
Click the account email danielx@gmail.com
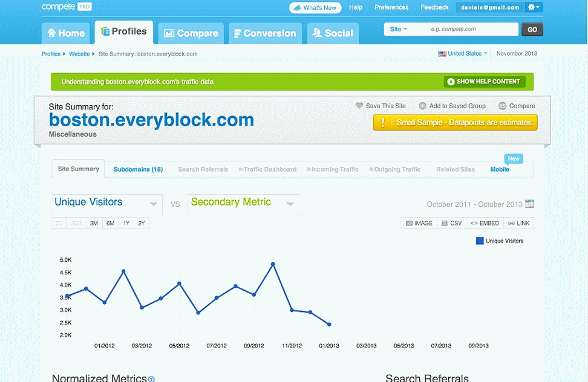coord(490,7)
